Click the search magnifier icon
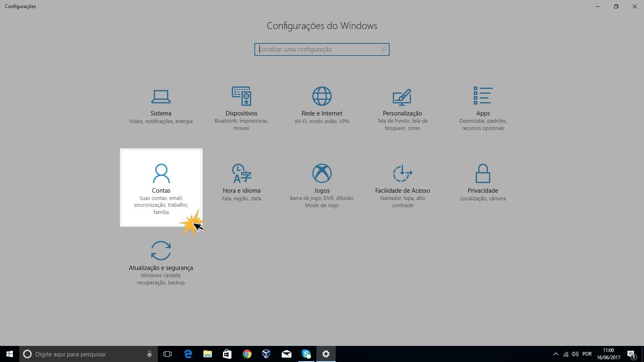The image size is (644, 362). pyautogui.click(x=384, y=49)
